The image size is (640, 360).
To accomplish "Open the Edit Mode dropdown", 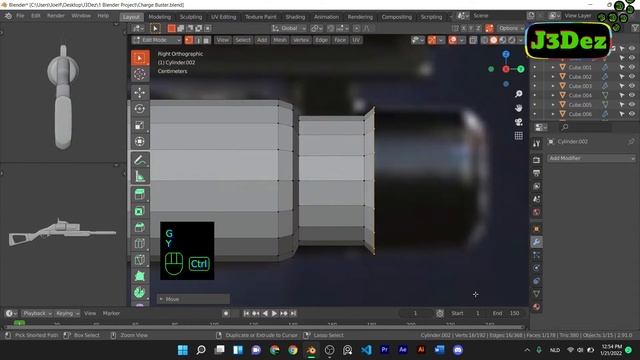I will [x=157, y=40].
